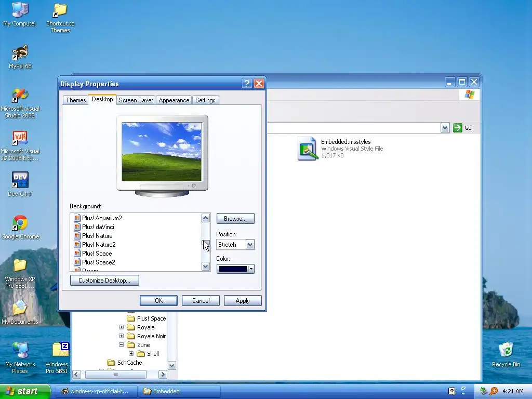Switch to windows-xp-official-t... taskbar button
The width and height of the screenshot is (532, 399).
96,391
